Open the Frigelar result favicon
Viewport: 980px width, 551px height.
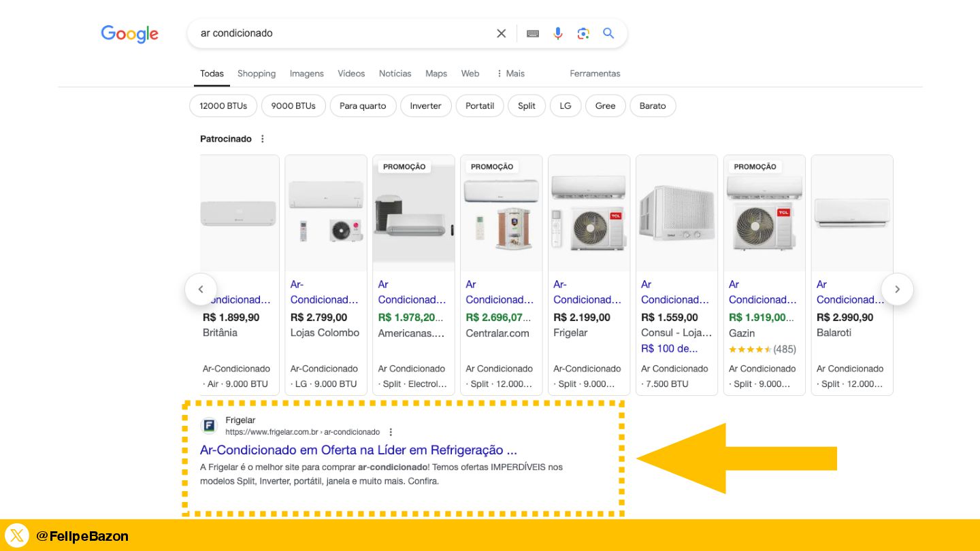tap(209, 426)
